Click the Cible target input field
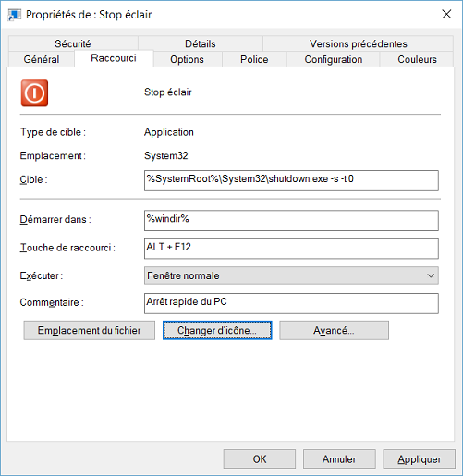Viewport: 463px width, 476px height. point(291,180)
